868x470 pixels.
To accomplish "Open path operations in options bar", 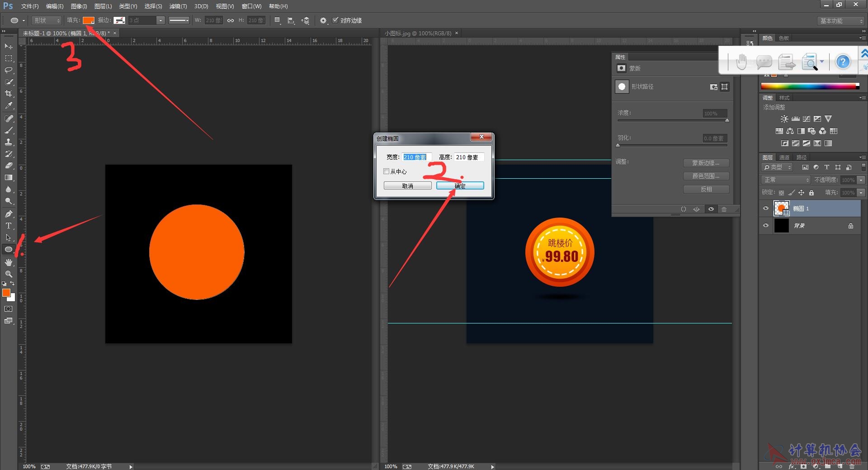I will point(278,20).
